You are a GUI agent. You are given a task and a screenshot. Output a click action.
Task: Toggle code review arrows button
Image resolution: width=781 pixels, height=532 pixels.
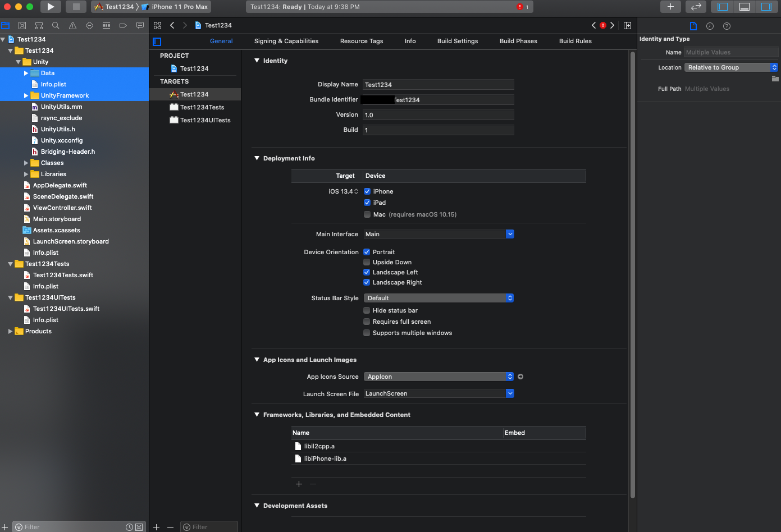[x=696, y=7]
